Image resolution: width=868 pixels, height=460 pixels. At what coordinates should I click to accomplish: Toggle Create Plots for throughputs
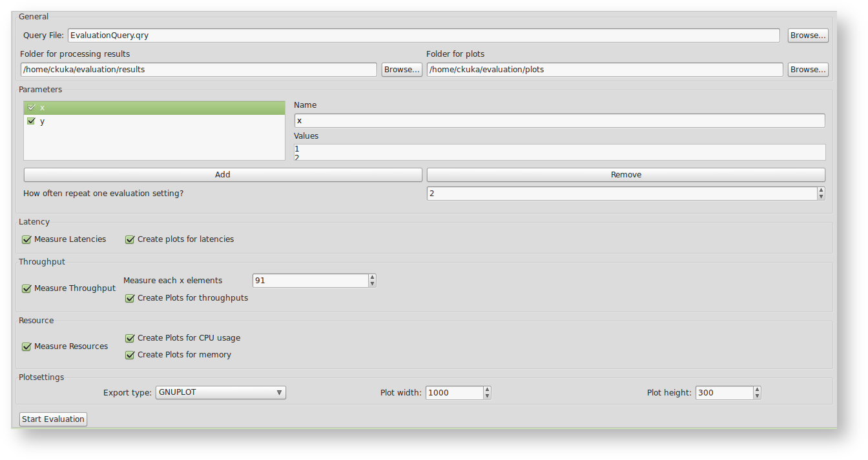click(130, 298)
